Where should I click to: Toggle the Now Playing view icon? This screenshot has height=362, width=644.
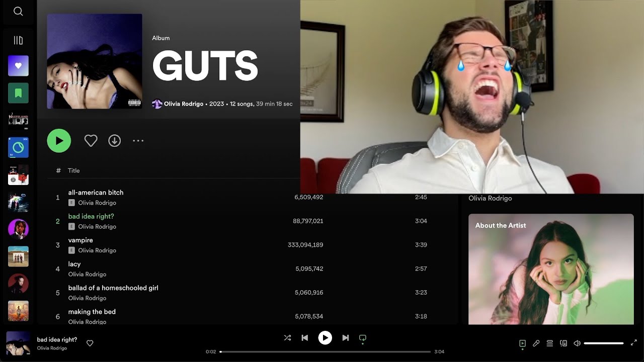(x=523, y=343)
